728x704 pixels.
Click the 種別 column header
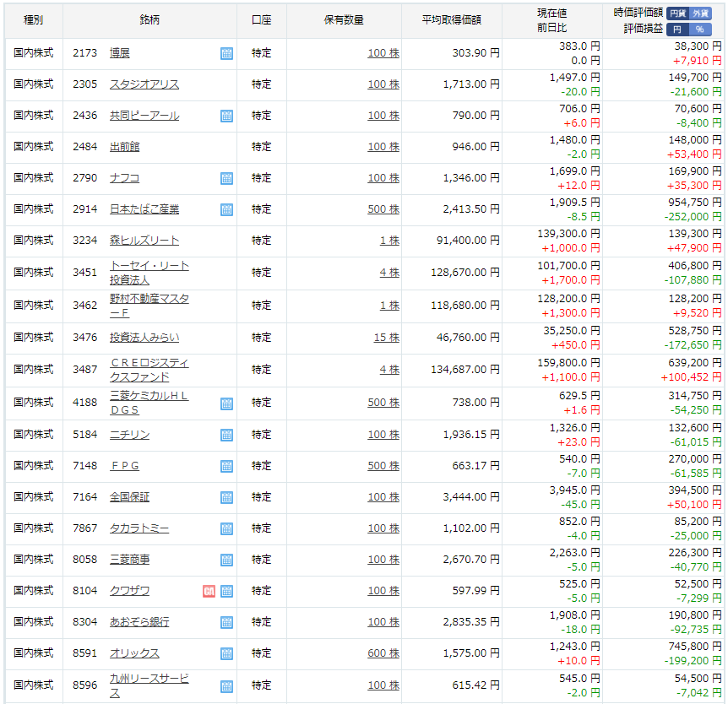(x=34, y=20)
